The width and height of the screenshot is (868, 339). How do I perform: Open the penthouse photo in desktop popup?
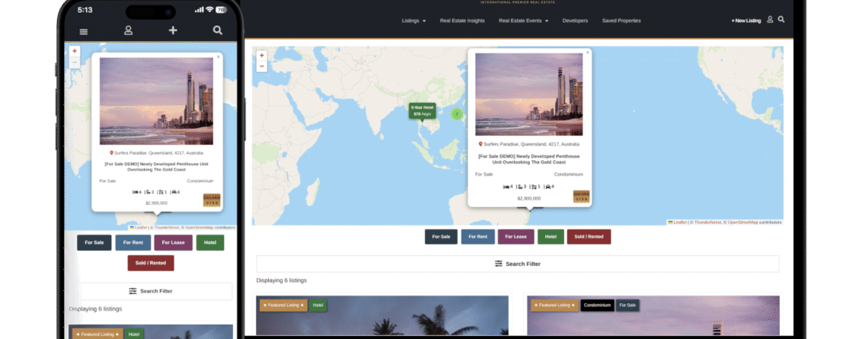[528, 94]
